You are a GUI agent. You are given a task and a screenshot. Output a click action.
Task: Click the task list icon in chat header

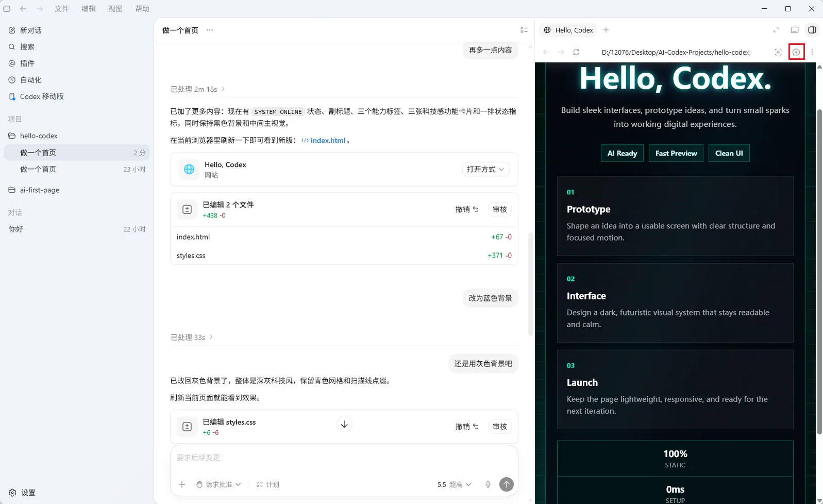tap(524, 30)
